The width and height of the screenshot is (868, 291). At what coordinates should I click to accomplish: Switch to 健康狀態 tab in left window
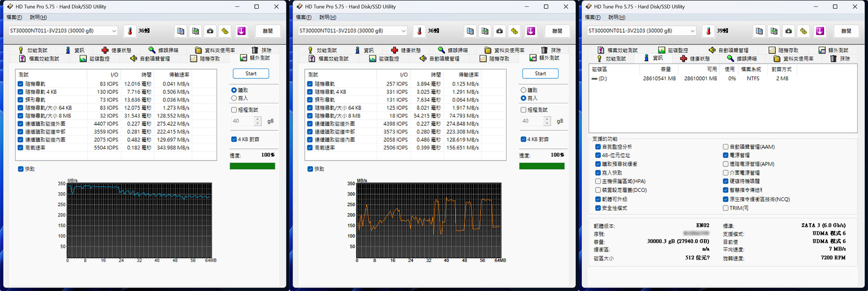tap(116, 50)
